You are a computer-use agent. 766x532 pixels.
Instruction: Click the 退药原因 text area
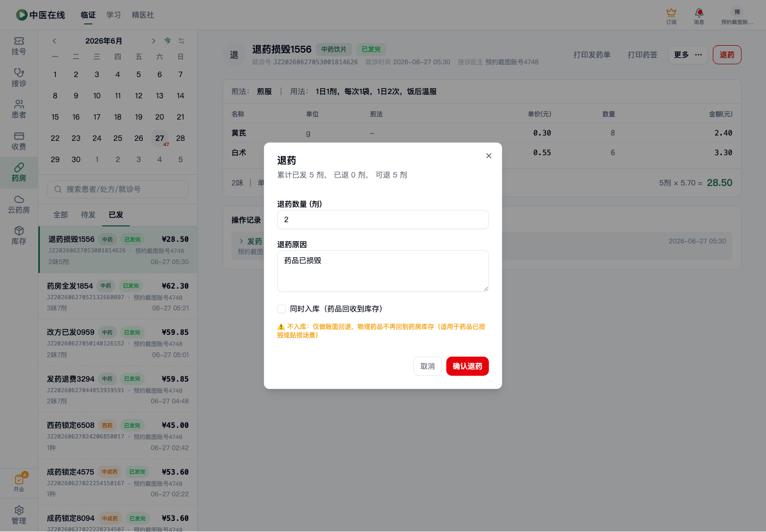(x=383, y=271)
